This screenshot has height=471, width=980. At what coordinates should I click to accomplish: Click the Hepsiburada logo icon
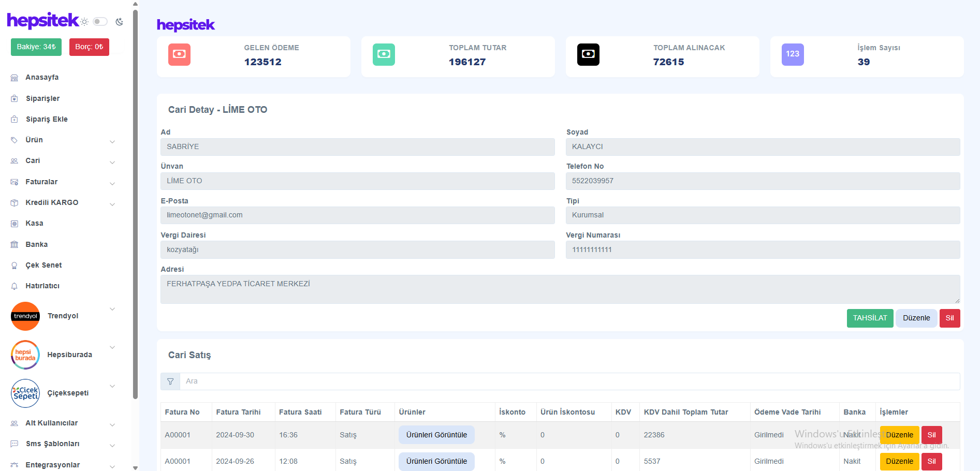25,355
